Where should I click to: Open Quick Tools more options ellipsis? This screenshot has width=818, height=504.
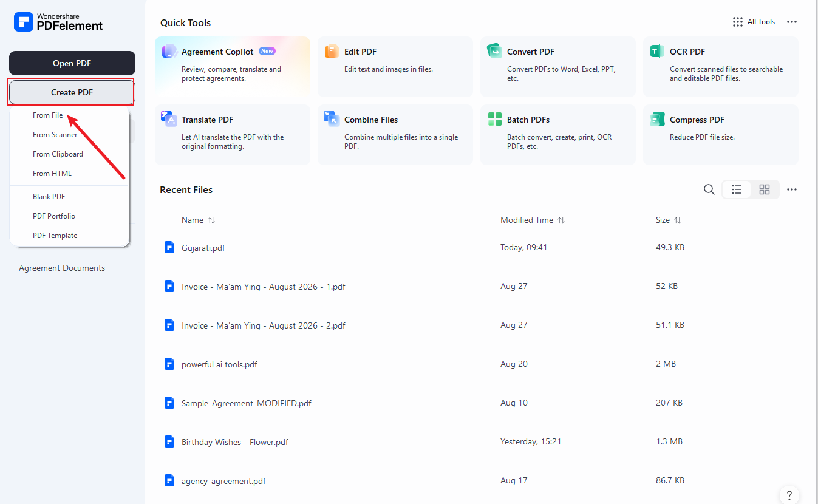click(792, 22)
